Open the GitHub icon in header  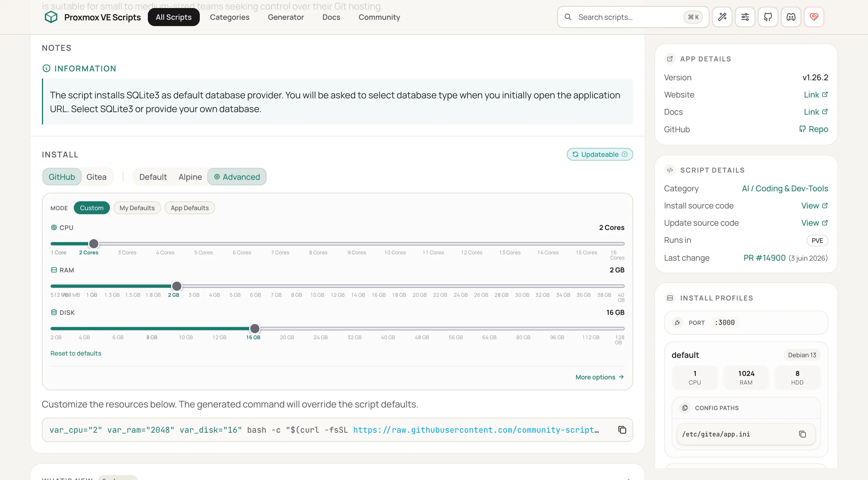pyautogui.click(x=768, y=17)
